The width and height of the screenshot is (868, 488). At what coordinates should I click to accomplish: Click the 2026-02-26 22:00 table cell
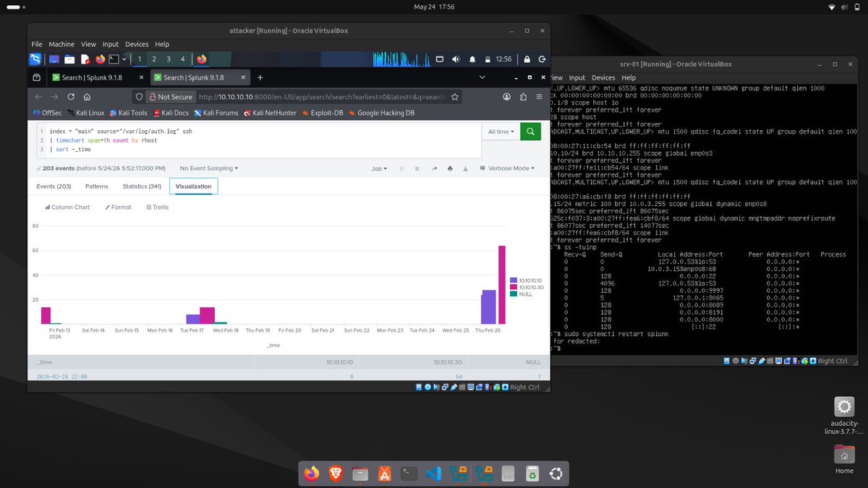pyautogui.click(x=61, y=376)
